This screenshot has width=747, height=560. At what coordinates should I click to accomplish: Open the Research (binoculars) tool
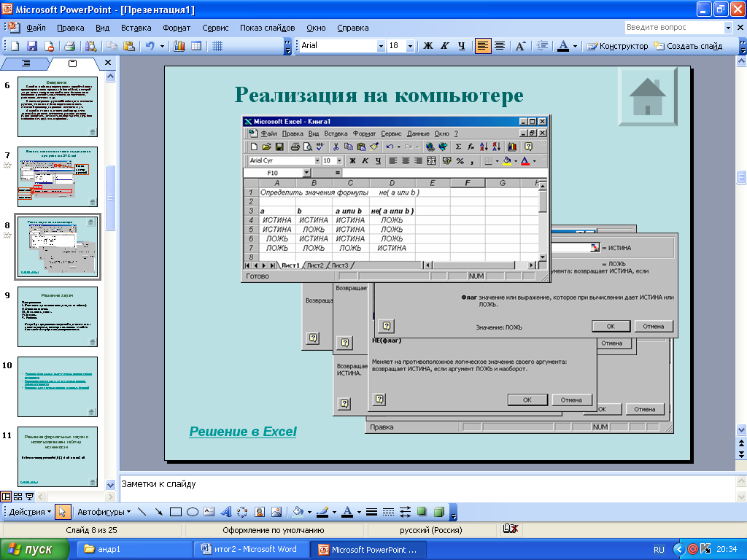(x=90, y=46)
